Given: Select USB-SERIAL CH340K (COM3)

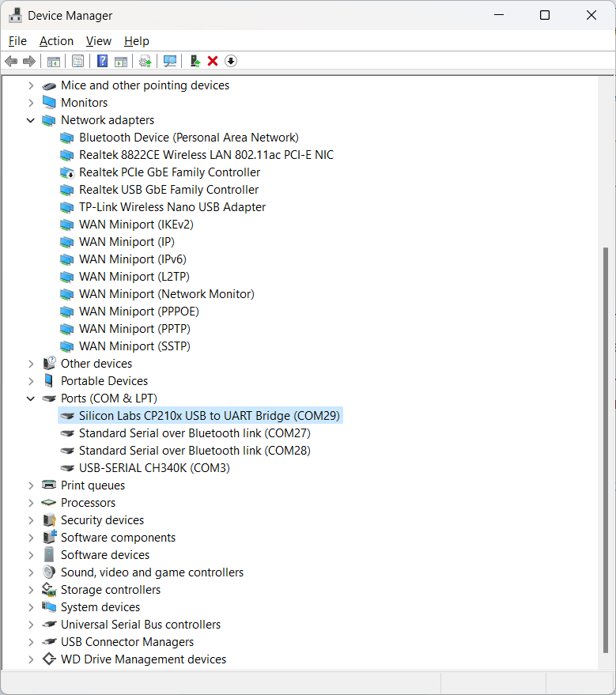Looking at the screenshot, I should [154, 468].
